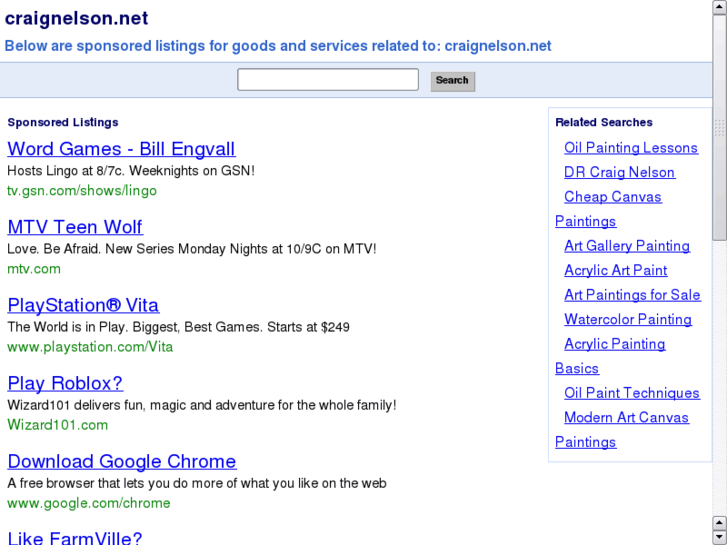
Task: Open the Word Games - Bill Engvall listing
Action: click(x=121, y=149)
